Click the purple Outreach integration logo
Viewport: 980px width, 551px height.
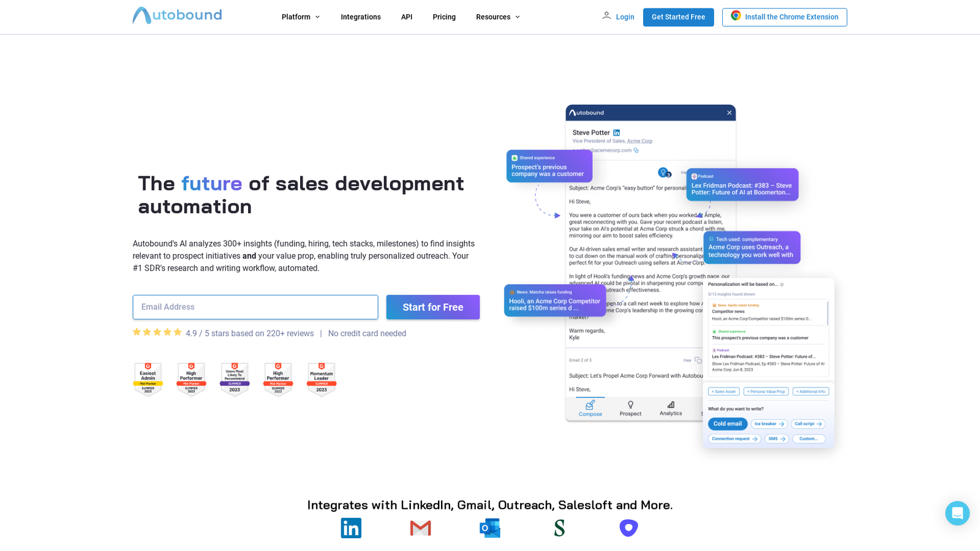628,528
